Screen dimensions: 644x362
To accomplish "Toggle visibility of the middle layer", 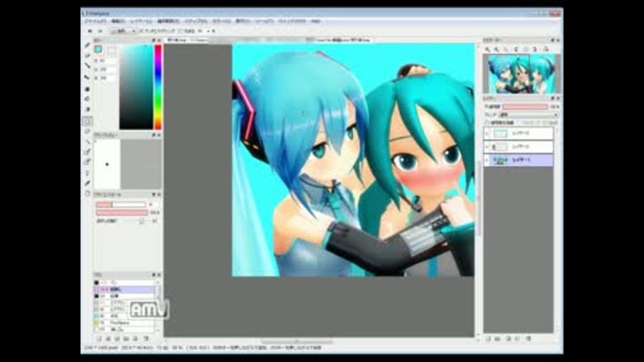I will coord(487,147).
